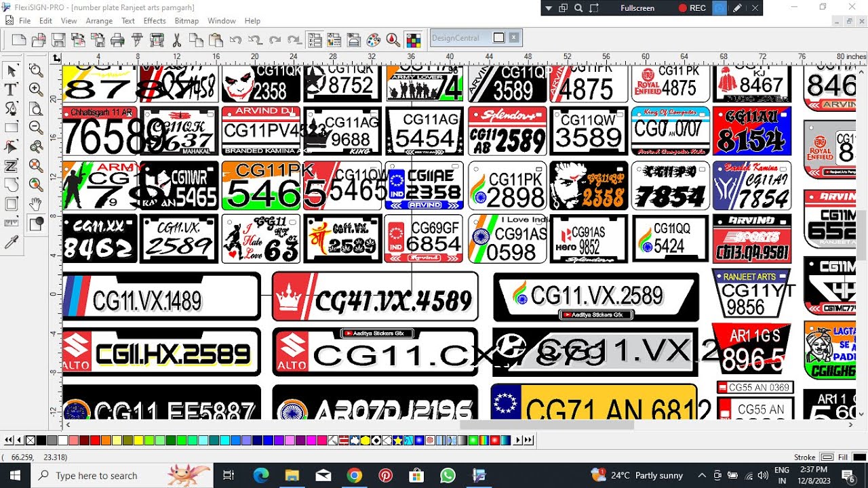
Task: Click the Print icon in toolbar
Action: pyautogui.click(x=117, y=39)
